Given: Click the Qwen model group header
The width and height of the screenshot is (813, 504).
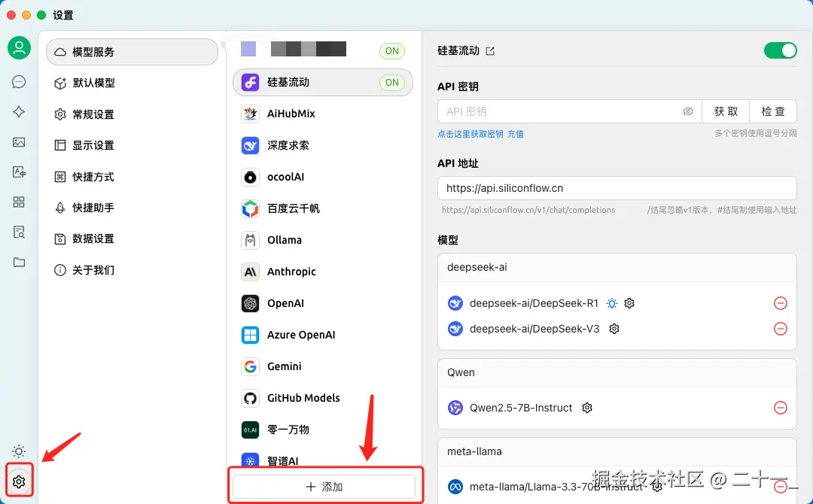Looking at the screenshot, I should point(617,373).
